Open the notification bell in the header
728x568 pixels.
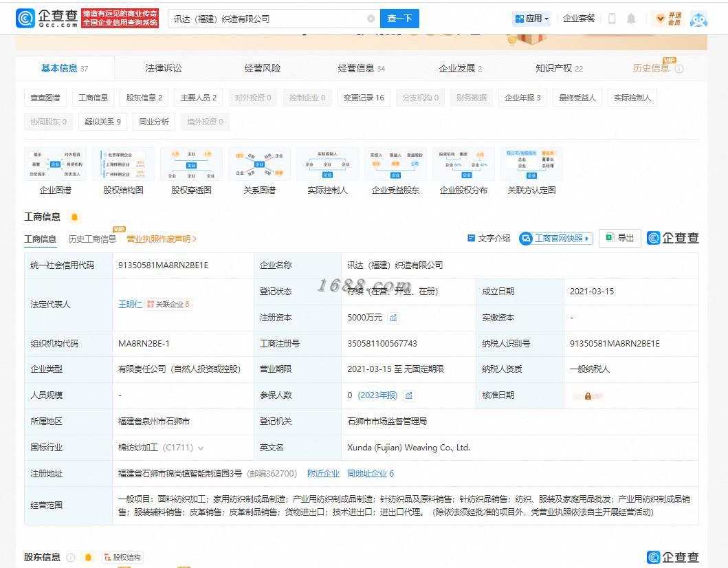631,19
